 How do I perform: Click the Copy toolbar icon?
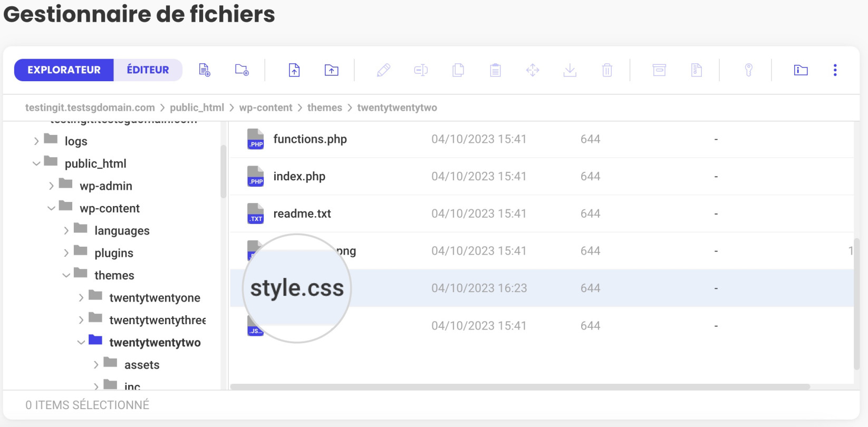click(x=458, y=70)
